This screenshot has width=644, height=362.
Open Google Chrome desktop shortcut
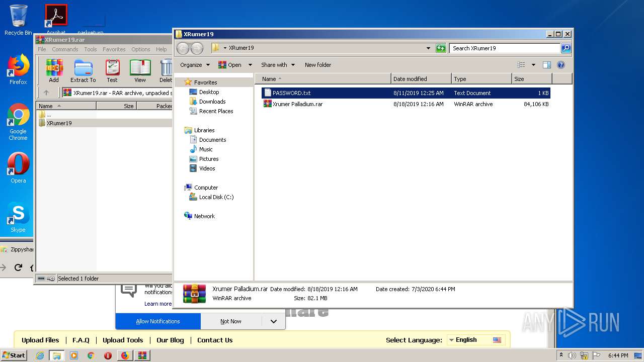click(18, 122)
